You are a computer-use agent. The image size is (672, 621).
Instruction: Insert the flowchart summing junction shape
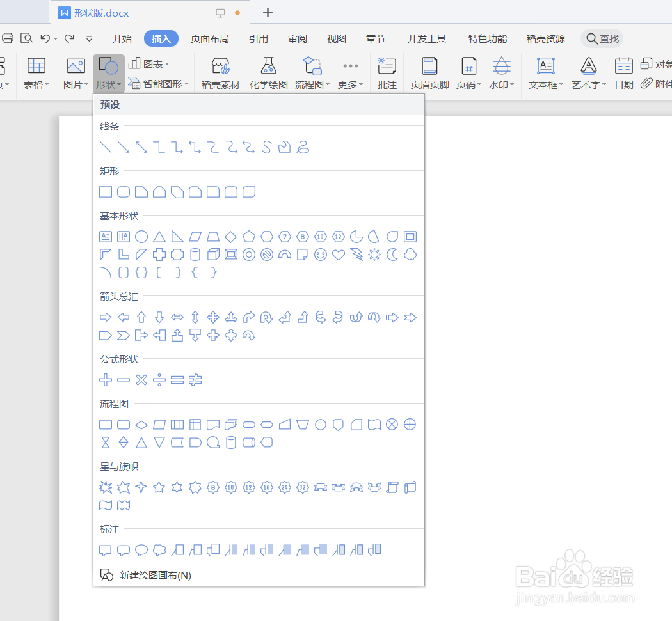392,425
